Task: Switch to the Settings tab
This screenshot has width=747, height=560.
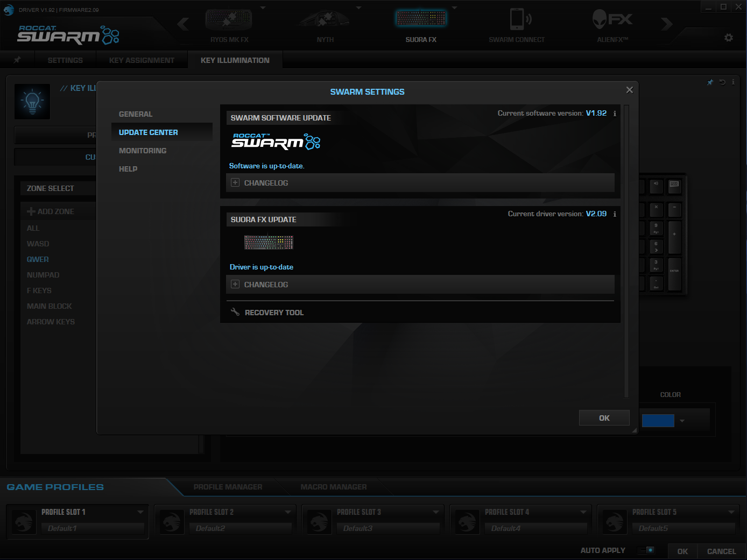Action: pyautogui.click(x=65, y=60)
